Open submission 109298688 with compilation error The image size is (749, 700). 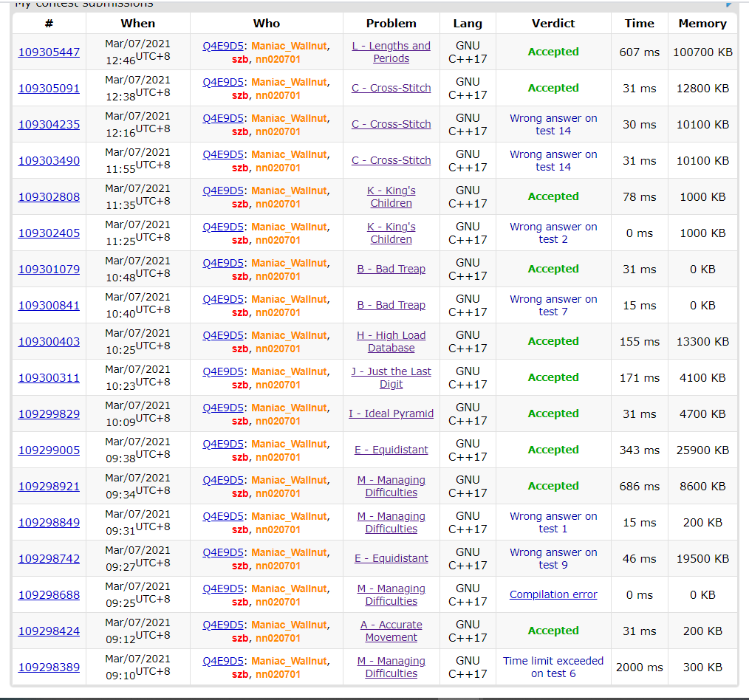pos(49,595)
